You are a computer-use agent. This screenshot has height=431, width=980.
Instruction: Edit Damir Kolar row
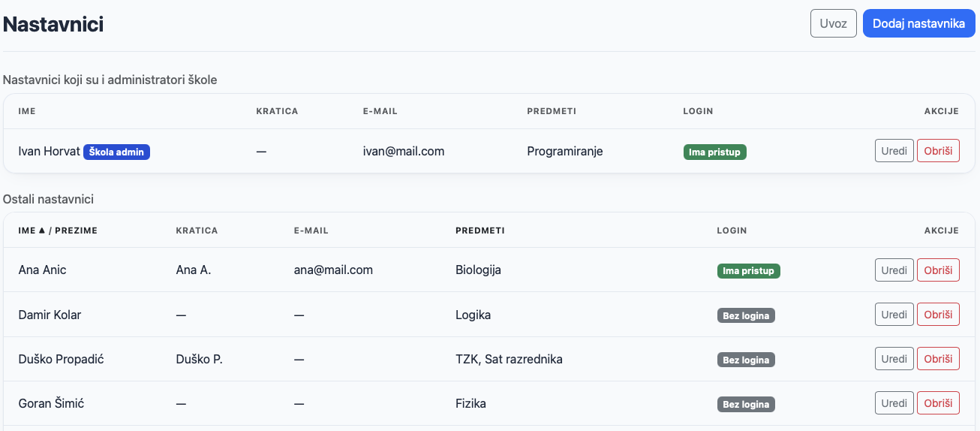pyautogui.click(x=894, y=314)
